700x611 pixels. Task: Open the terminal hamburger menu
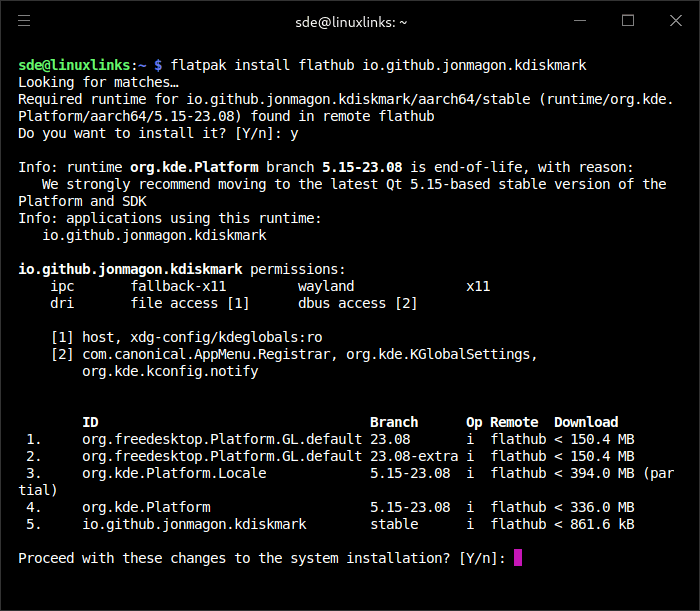[x=24, y=21]
